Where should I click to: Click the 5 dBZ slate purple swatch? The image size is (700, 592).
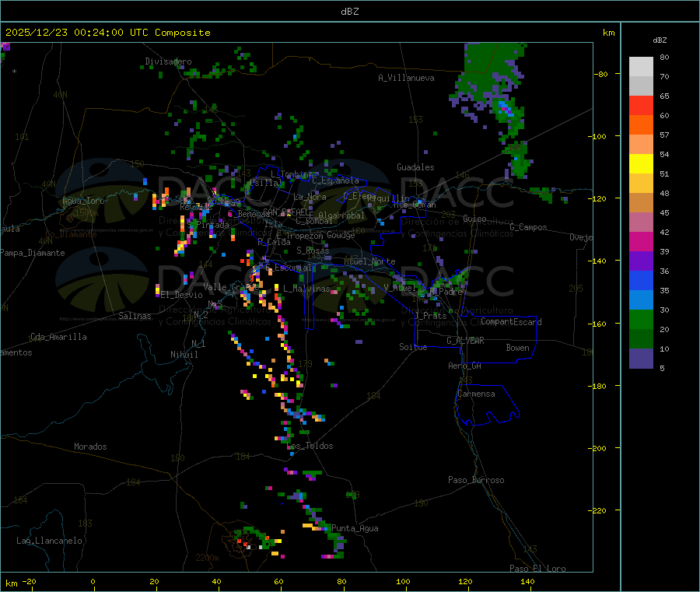pyautogui.click(x=641, y=359)
